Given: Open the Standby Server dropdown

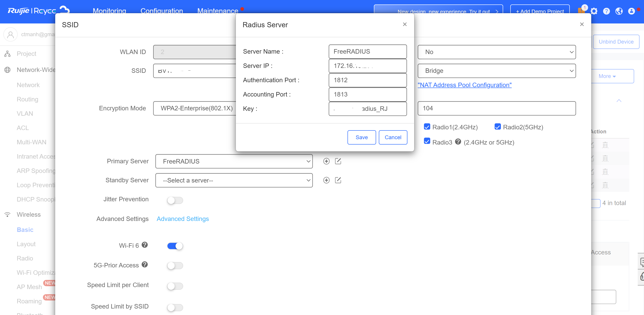Looking at the screenshot, I should tap(234, 180).
